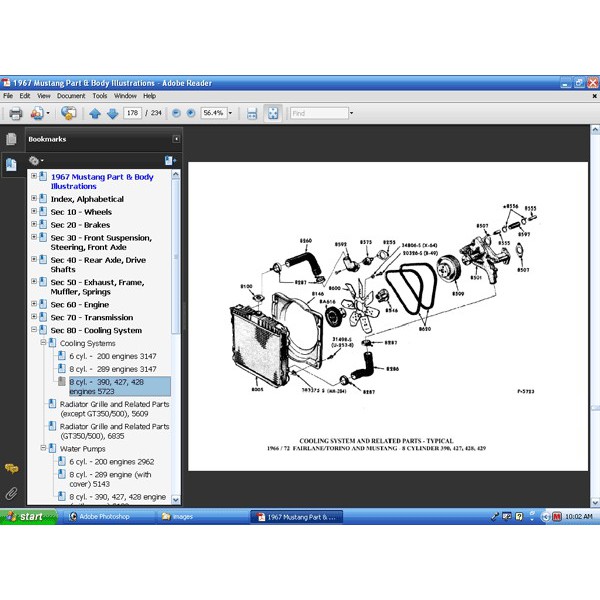Click the document scrollbar up arrow
600x600 pixels.
(x=595, y=130)
